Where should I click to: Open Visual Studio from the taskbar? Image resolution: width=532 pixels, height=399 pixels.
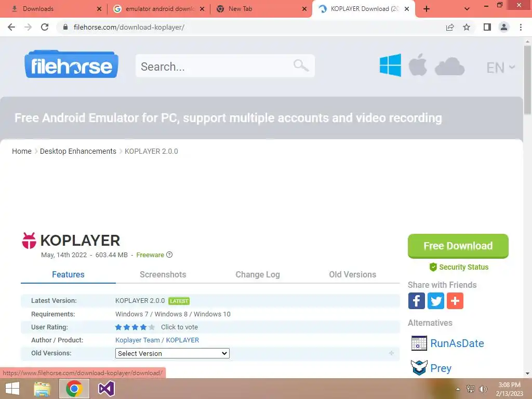(106, 389)
